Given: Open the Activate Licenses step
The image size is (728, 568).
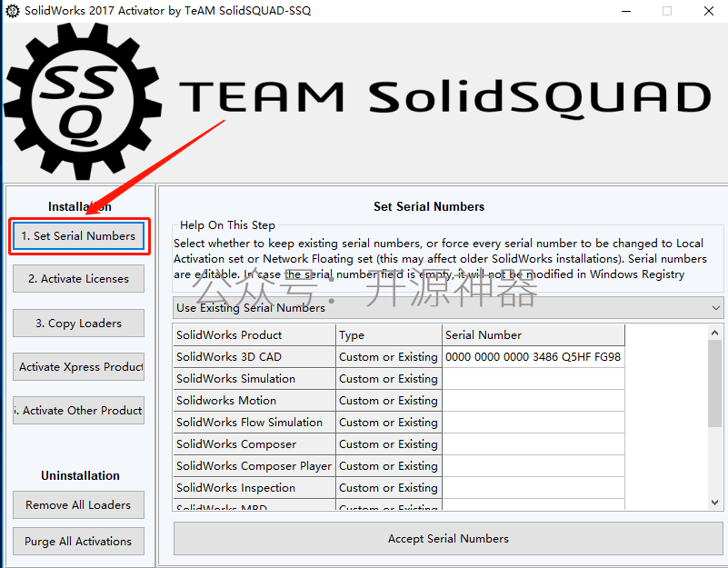Looking at the screenshot, I should click(x=78, y=279).
